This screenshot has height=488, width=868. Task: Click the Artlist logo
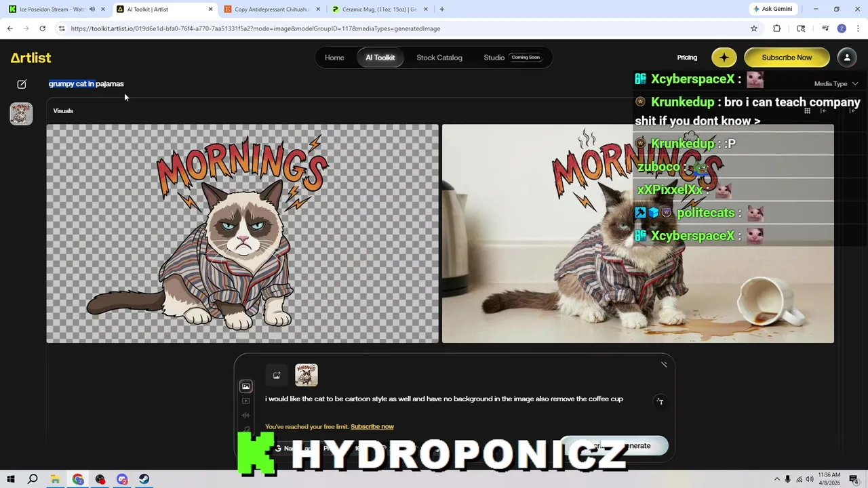31,58
